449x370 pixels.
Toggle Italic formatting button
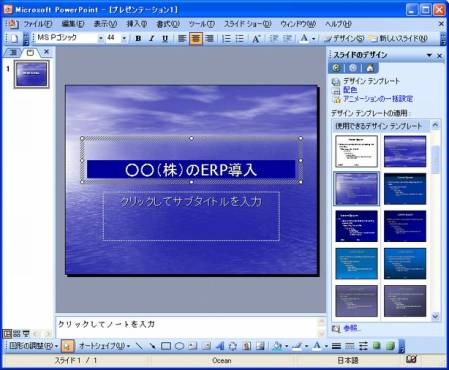pyautogui.click(x=151, y=39)
